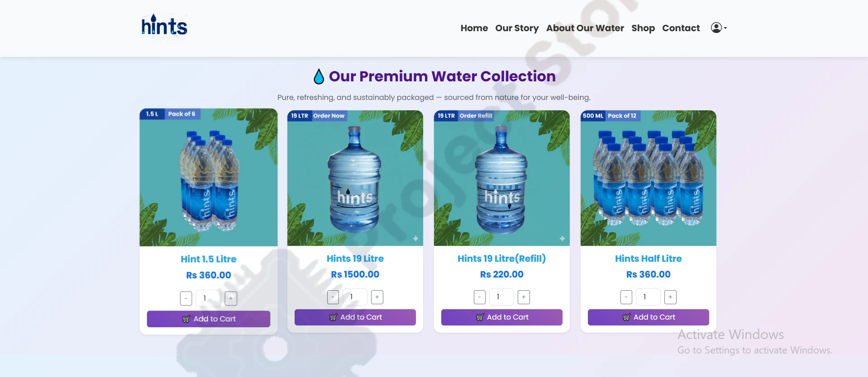Click the hints logo
The image size is (868, 377).
click(163, 27)
